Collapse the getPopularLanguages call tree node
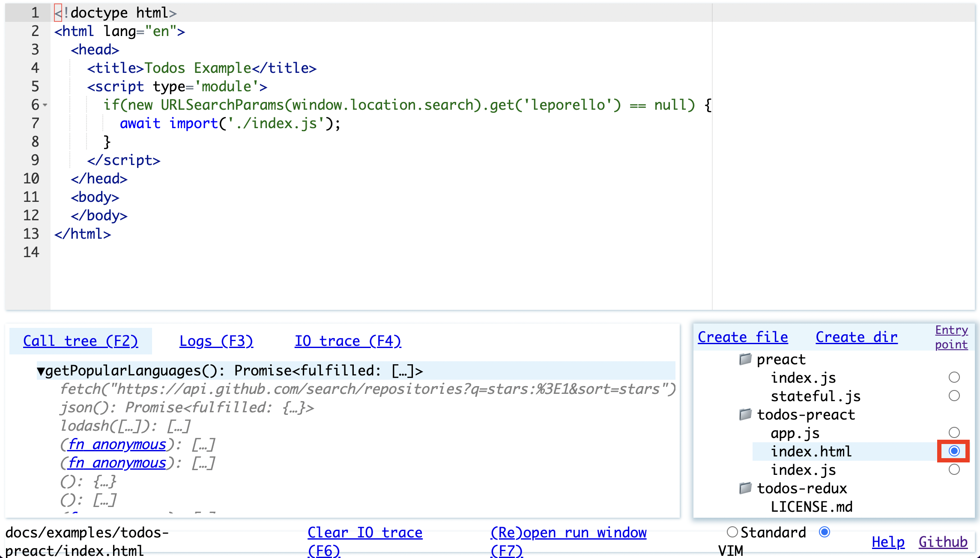This screenshot has width=980, height=558. [x=42, y=370]
